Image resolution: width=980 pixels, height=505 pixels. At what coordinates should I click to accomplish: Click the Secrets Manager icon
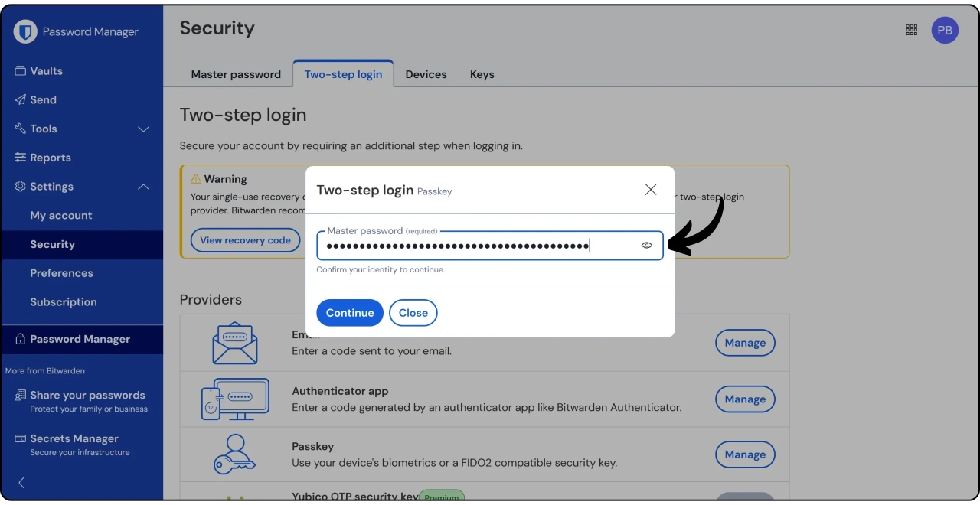pyautogui.click(x=20, y=438)
